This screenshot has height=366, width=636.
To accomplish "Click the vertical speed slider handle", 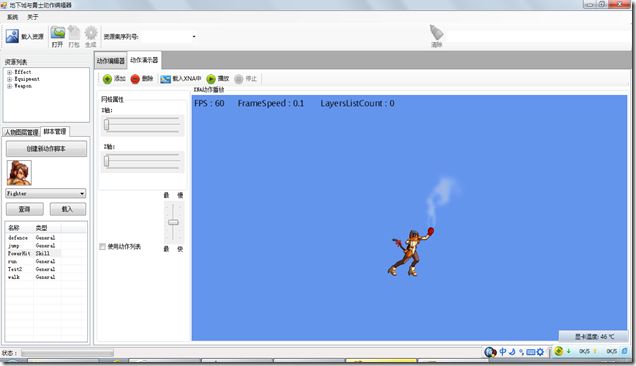I will tap(173, 222).
